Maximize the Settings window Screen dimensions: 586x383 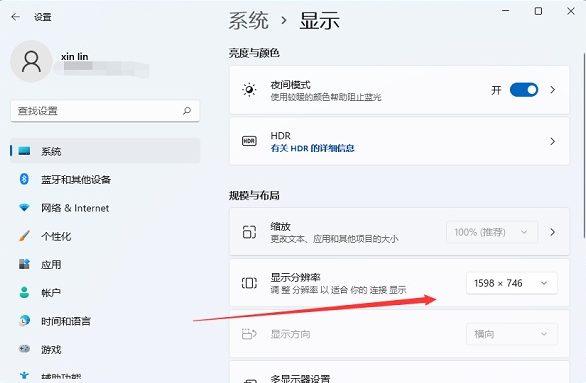[538, 11]
